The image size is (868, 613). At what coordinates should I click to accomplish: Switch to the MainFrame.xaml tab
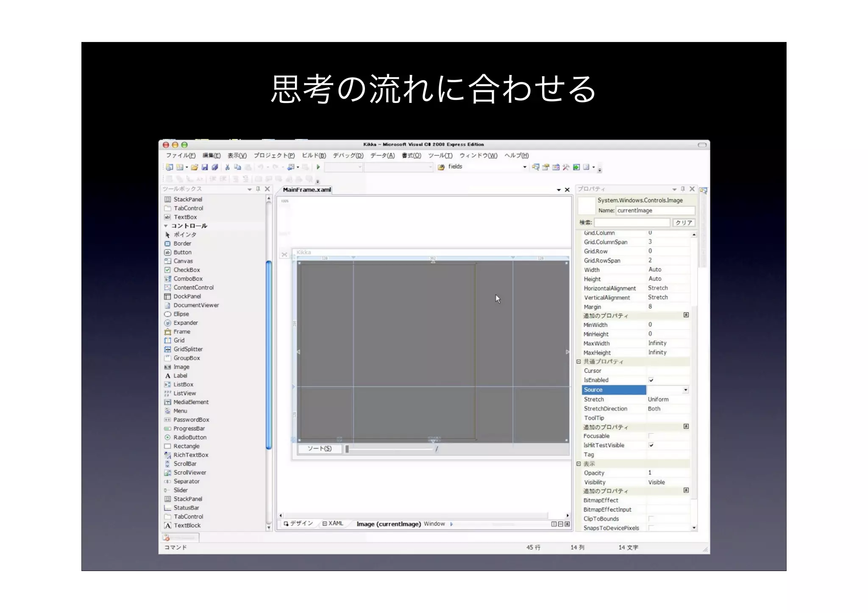[x=307, y=190]
